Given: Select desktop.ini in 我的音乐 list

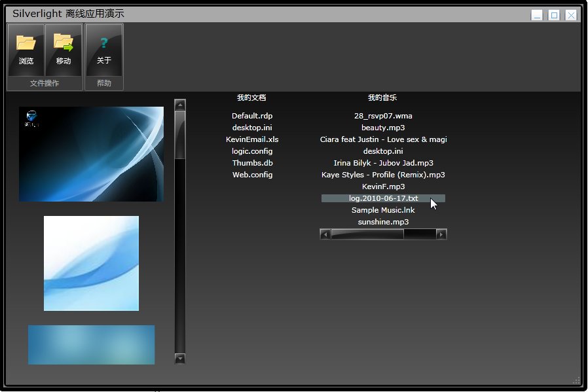Looking at the screenshot, I should tap(383, 151).
